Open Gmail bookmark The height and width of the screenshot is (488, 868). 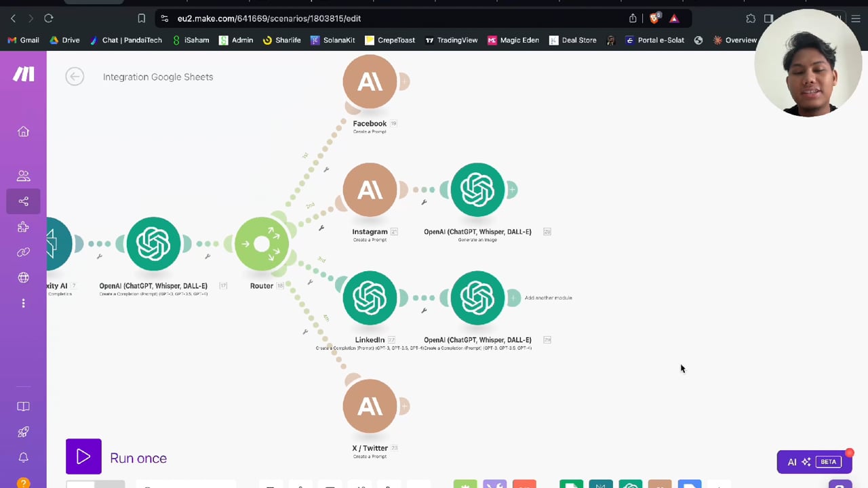click(23, 40)
